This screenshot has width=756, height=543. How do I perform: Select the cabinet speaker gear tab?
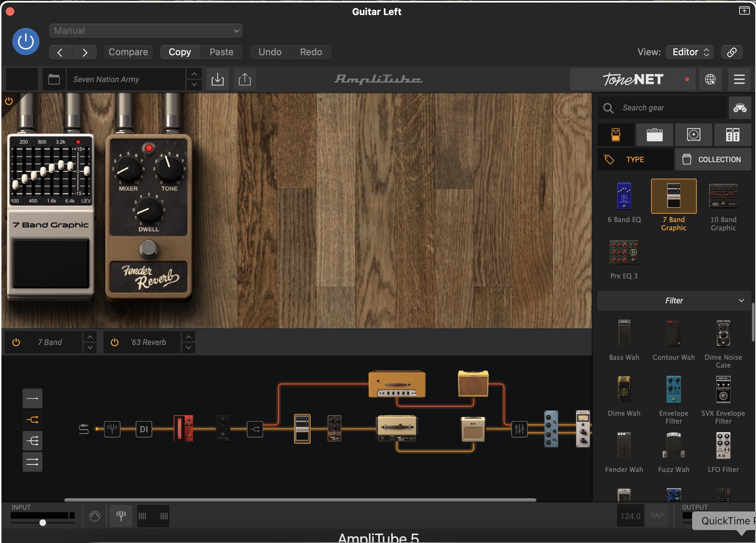(x=694, y=135)
